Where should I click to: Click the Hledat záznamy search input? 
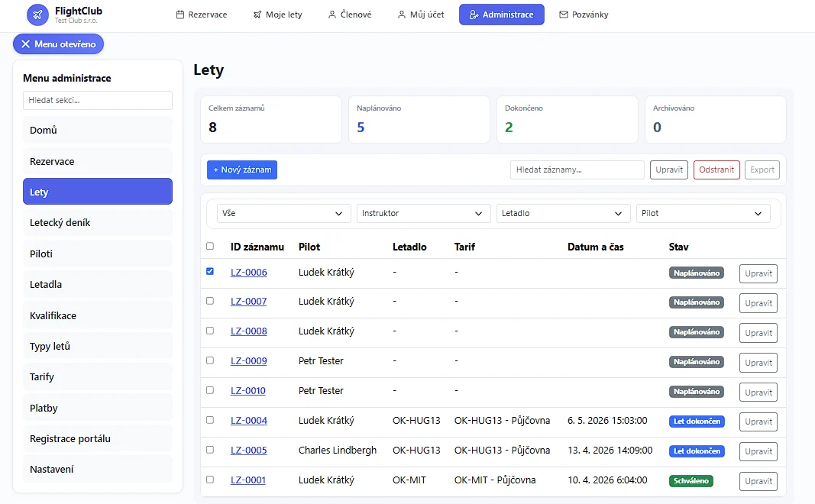(577, 170)
